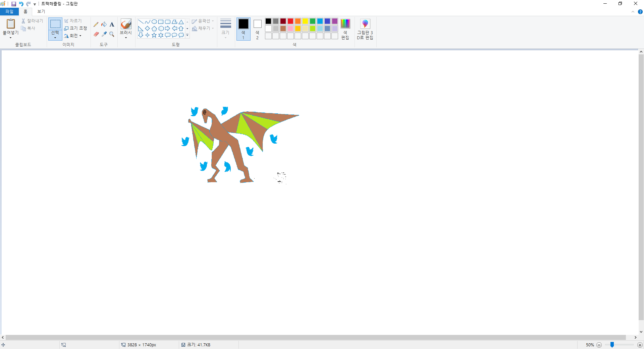Viewport: 644px width, 349px height.
Task: Expand the shapes gallery more arrow
Action: click(187, 35)
